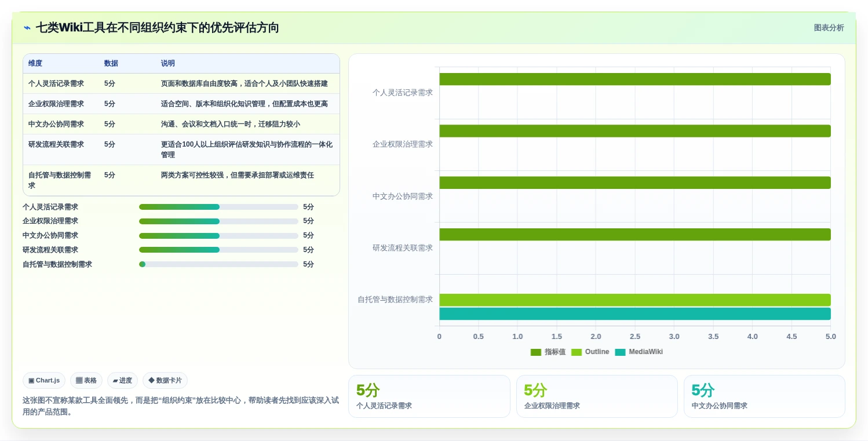
Task: Click the 个人灵活记录需求 progress bar
Action: click(x=218, y=207)
